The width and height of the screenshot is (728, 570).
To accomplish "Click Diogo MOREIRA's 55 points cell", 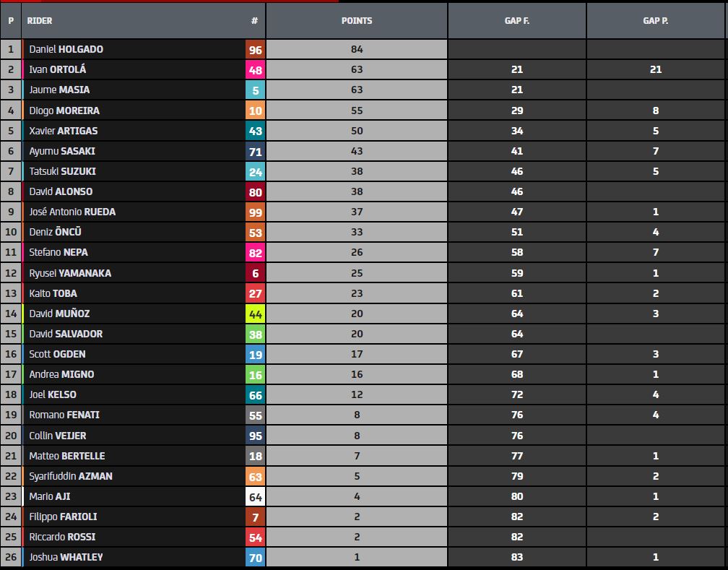I will point(357,111).
